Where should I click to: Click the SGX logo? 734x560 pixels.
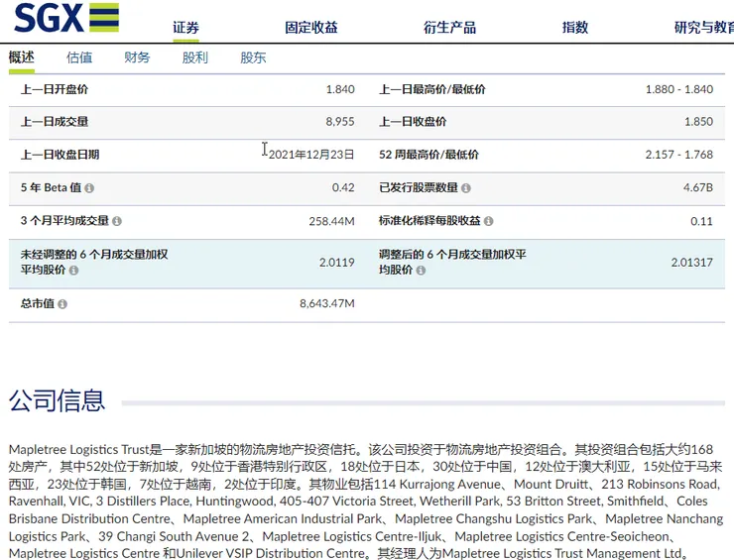click(x=66, y=18)
